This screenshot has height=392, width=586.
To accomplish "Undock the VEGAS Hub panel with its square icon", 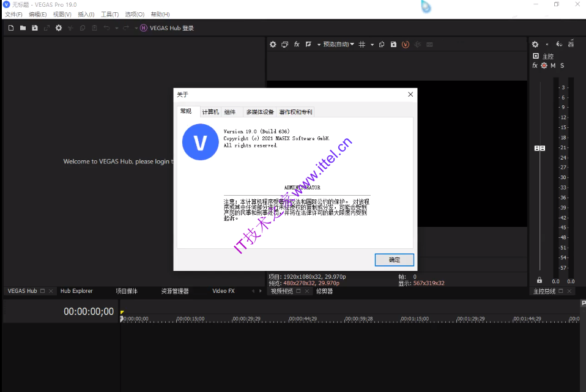I will tap(43, 290).
